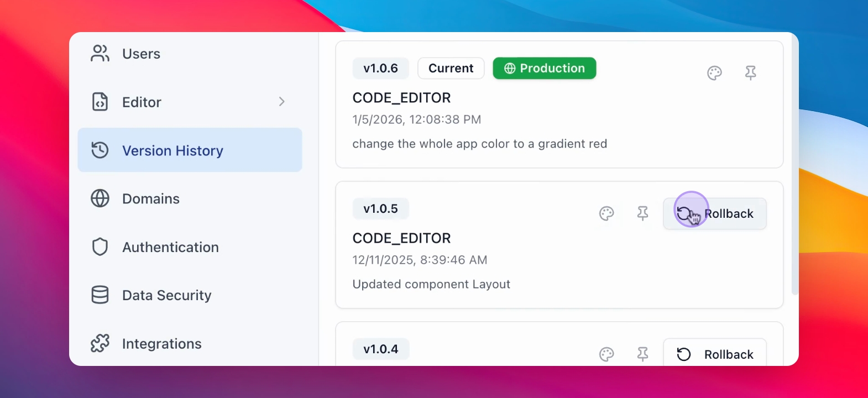Viewport: 868px width, 398px height.
Task: Open the Users section
Action: click(x=141, y=54)
